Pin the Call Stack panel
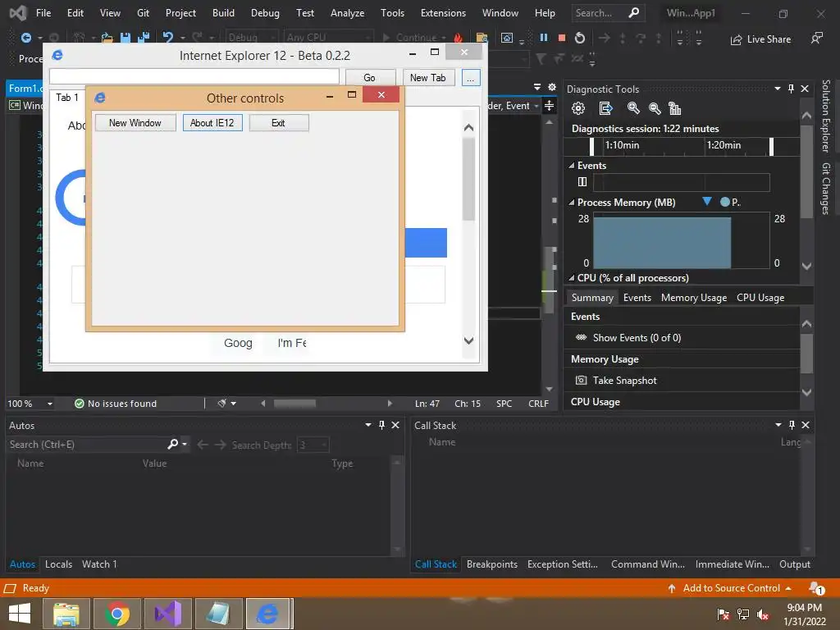The width and height of the screenshot is (840, 630). point(792,425)
